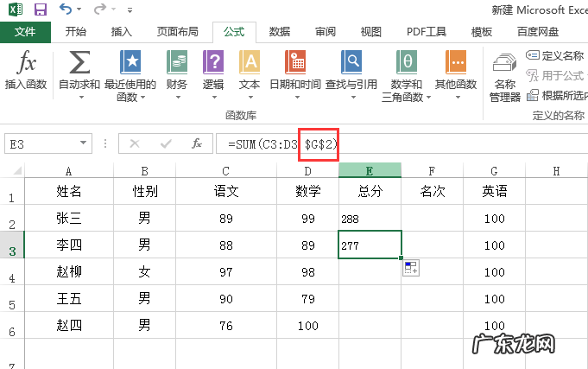Select 王五's 语文 score 90

(226, 299)
